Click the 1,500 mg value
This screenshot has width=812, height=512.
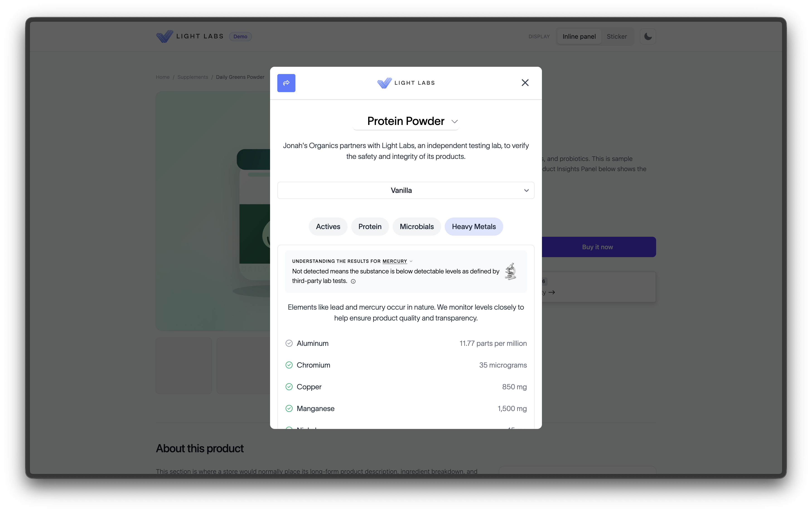click(512, 409)
